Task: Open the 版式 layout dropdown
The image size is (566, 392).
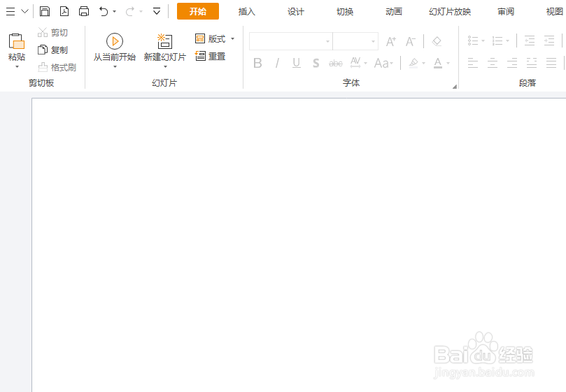Action: tap(215, 38)
